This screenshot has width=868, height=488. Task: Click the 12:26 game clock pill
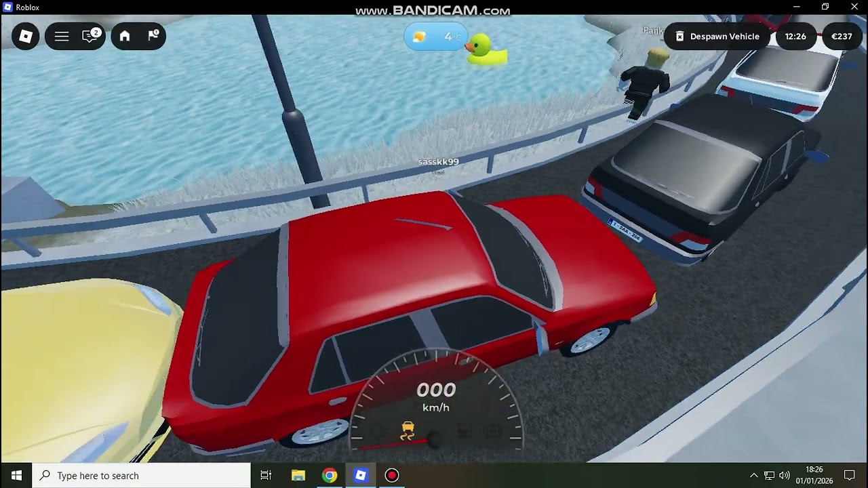click(795, 37)
